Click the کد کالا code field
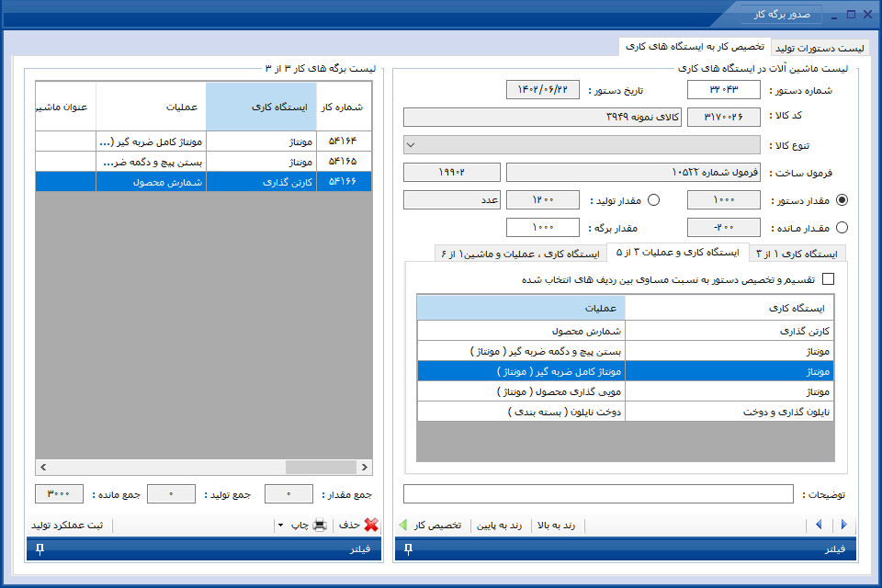Viewport: 882px width, 588px height. [724, 117]
